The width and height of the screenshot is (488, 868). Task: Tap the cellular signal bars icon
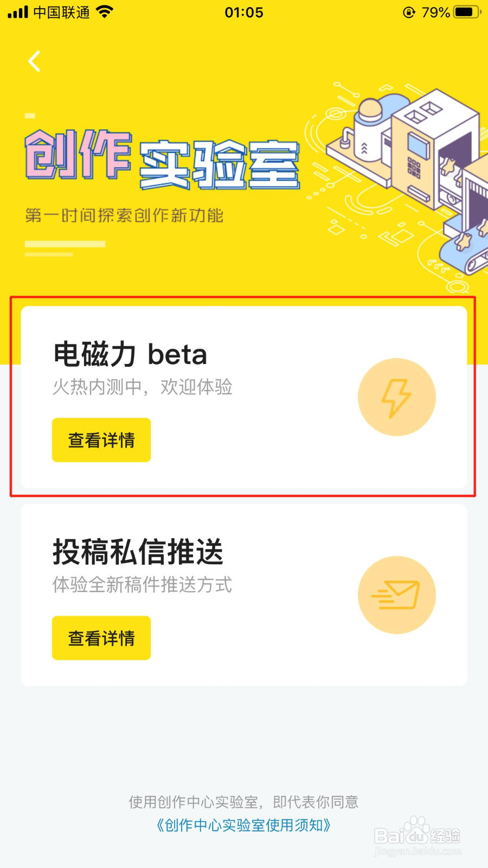click(17, 12)
